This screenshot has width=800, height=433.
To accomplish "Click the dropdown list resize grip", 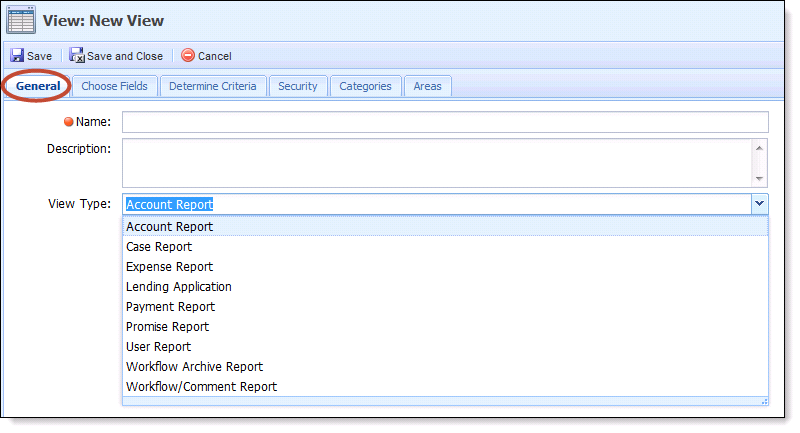I will (764, 402).
